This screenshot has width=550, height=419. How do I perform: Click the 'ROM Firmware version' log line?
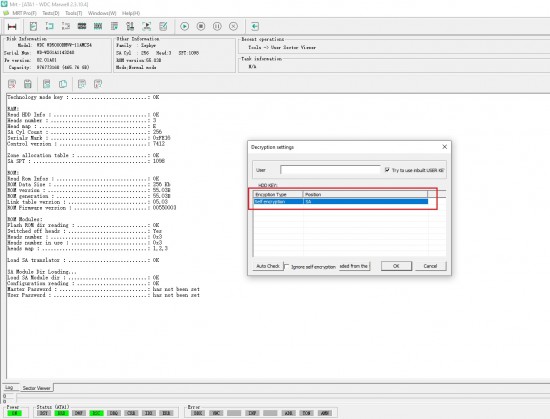pos(92,208)
